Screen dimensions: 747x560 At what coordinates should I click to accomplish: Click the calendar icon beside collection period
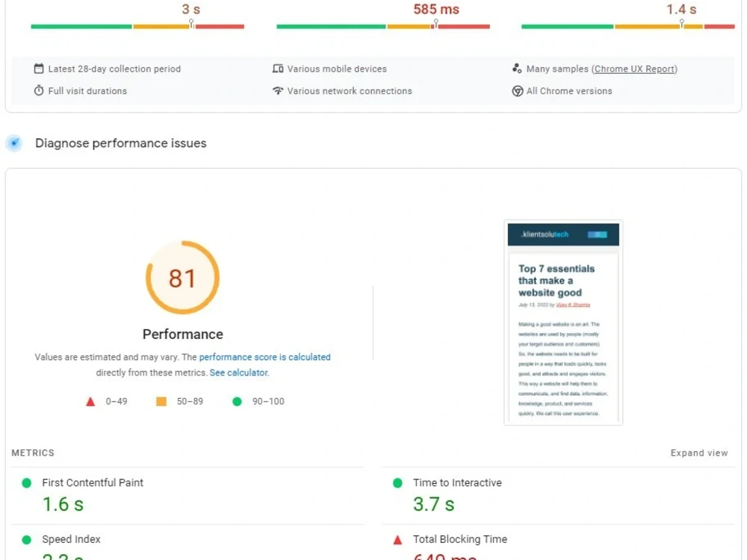pos(38,68)
